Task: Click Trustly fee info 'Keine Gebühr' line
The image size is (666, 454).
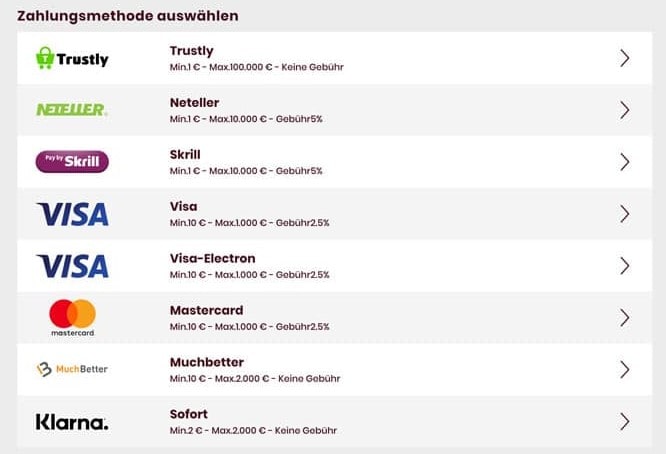Action: 312,67
